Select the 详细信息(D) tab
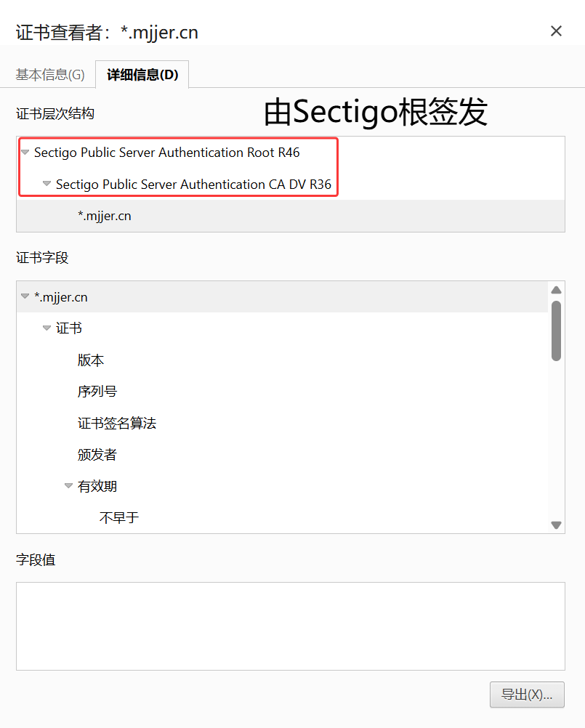This screenshot has width=585, height=728. point(142,75)
